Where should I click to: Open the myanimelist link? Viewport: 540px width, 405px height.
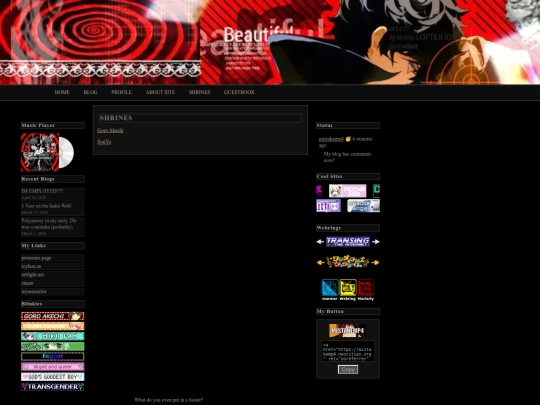click(x=34, y=291)
